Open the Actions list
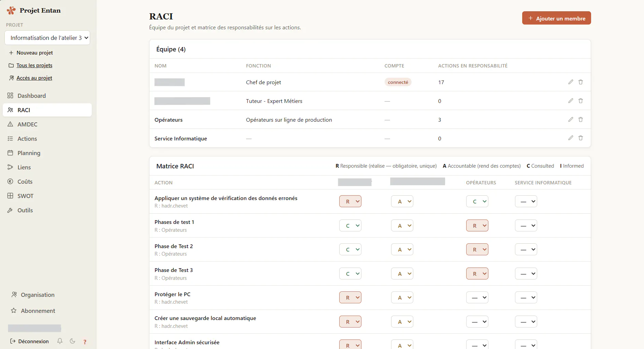This screenshot has width=644, height=349. [x=47, y=139]
